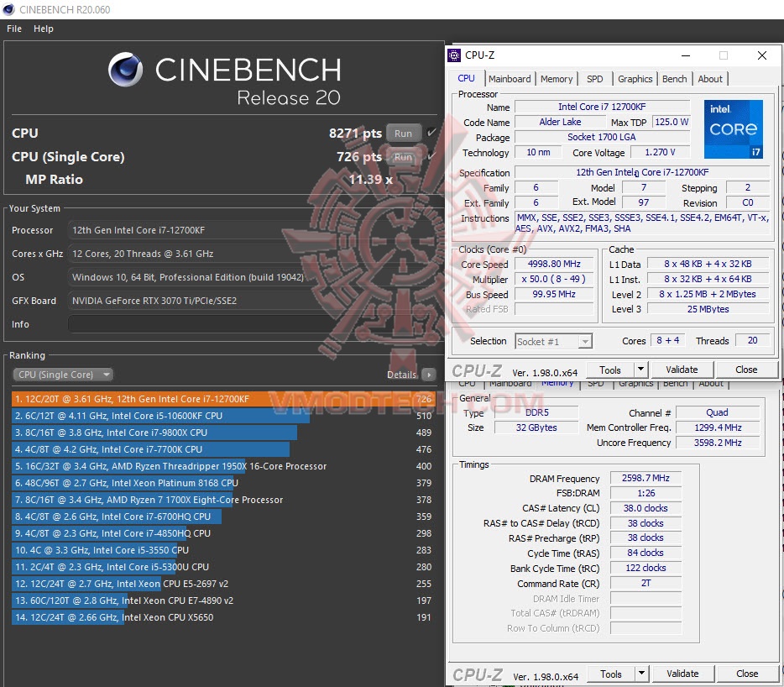Select ranking row for Core i7-6700HQ
784x687 pixels.
click(223, 517)
